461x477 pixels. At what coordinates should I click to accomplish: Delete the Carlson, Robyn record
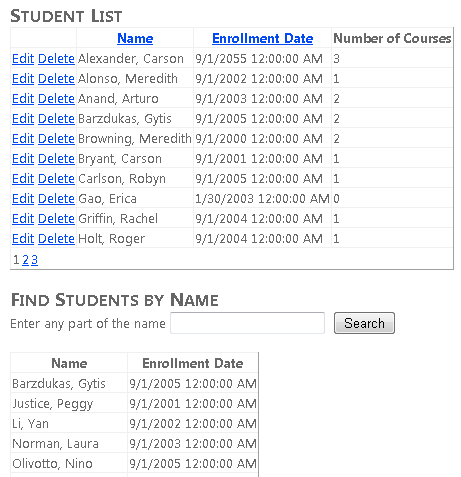(56, 179)
